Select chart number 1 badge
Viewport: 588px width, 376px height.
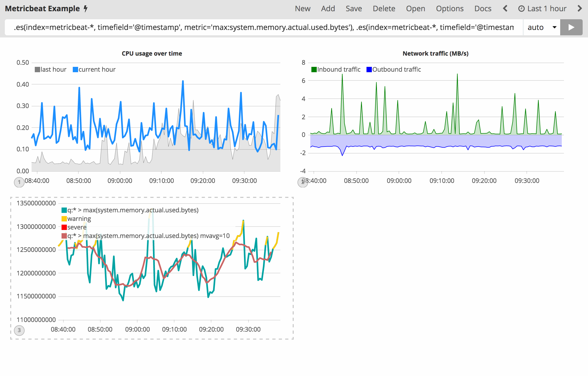click(19, 182)
